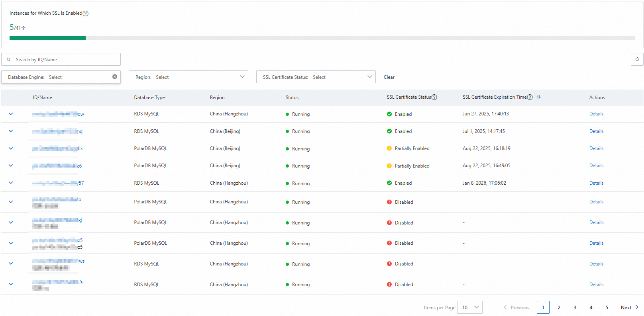The height and width of the screenshot is (316, 644).
Task: Jump to page 5 of results
Action: coord(607,307)
